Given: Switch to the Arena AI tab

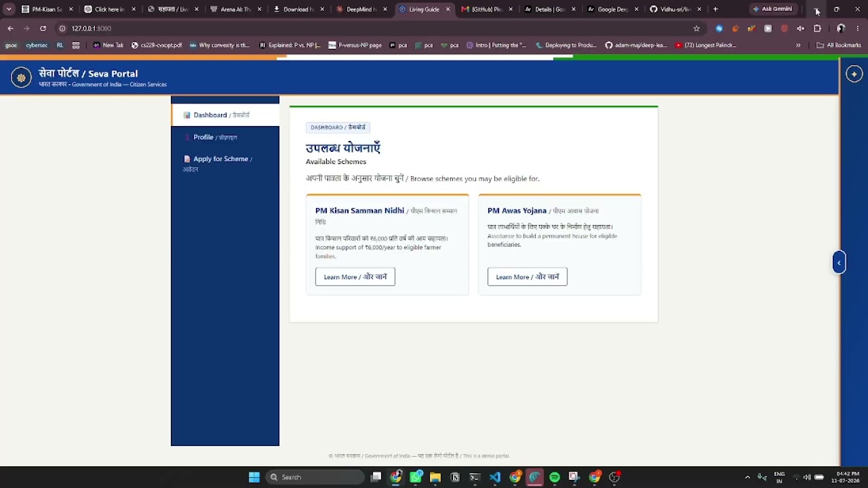Looking at the screenshot, I should (235, 9).
